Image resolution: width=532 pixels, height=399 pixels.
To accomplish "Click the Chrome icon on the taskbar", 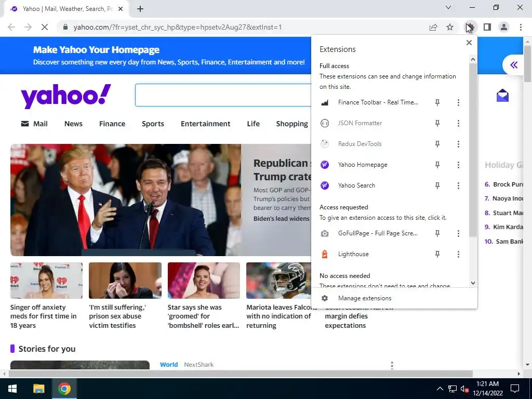I will point(64,389).
